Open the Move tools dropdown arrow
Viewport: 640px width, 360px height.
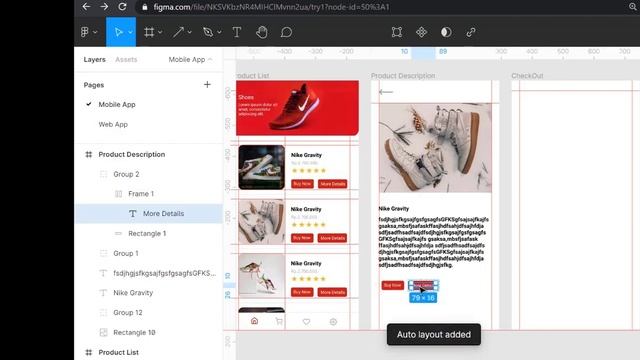(130, 32)
